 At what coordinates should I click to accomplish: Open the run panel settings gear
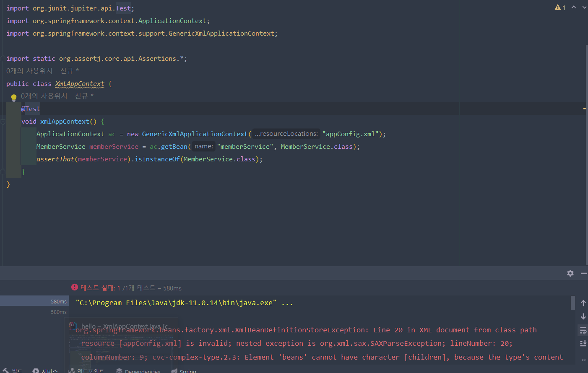point(570,273)
